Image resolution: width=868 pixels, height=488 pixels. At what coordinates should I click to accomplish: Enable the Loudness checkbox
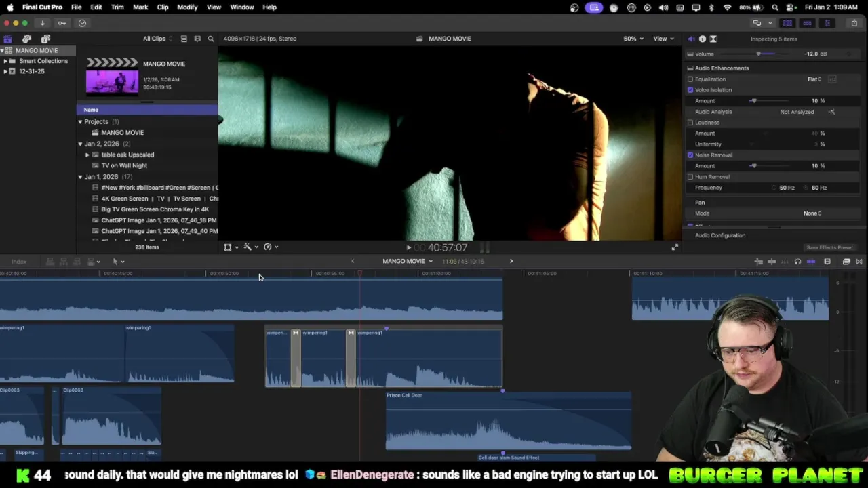coord(690,123)
